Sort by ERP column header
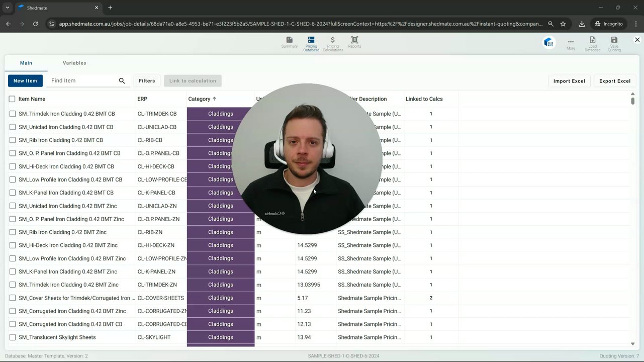 coord(142,99)
